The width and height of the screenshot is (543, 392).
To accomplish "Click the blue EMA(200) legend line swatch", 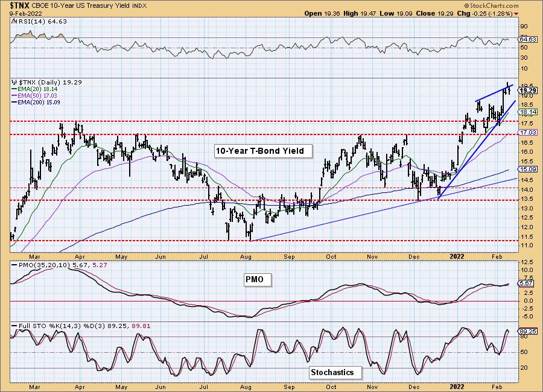I will (14, 102).
